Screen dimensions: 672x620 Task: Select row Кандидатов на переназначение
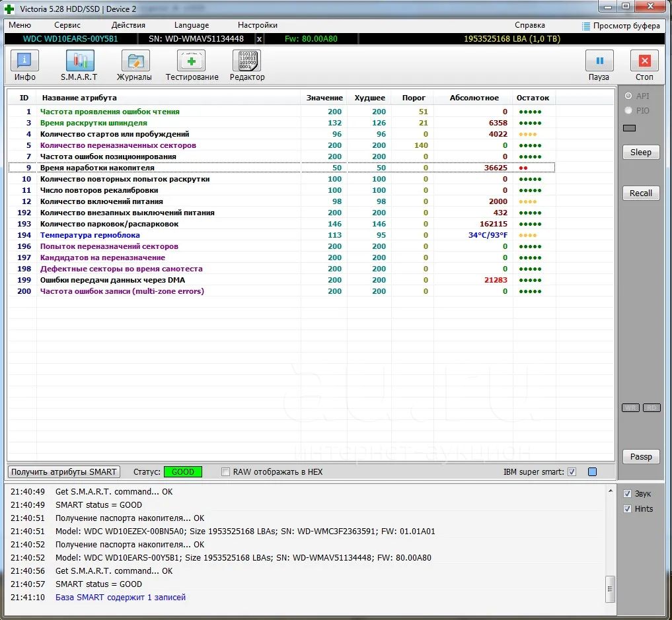281,258
